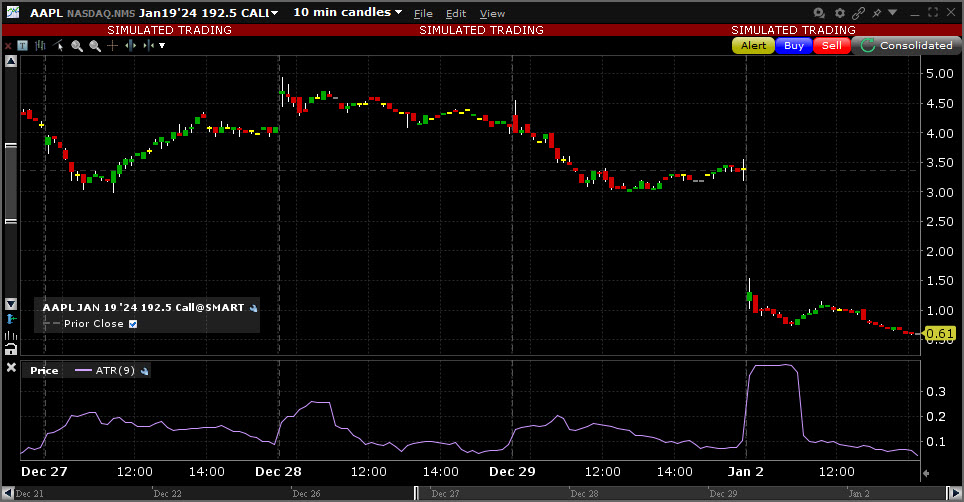Viewport: 964px width, 502px height.
Task: Click the ATR(9) indicator label
Action: [114, 371]
